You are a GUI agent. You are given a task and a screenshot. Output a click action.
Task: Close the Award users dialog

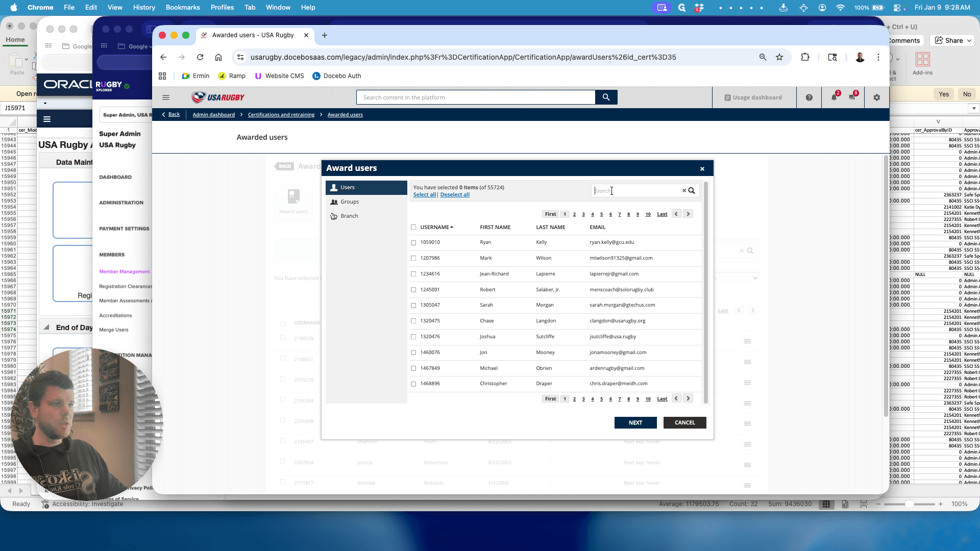pos(702,169)
